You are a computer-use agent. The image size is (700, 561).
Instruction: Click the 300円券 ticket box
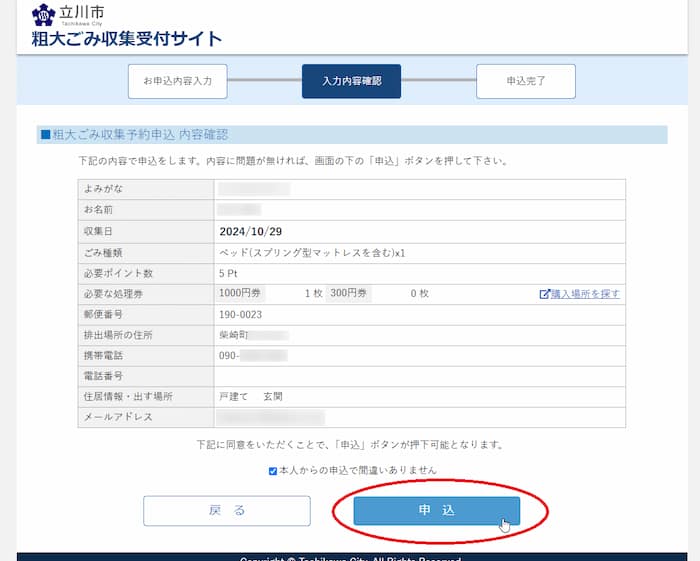point(349,293)
